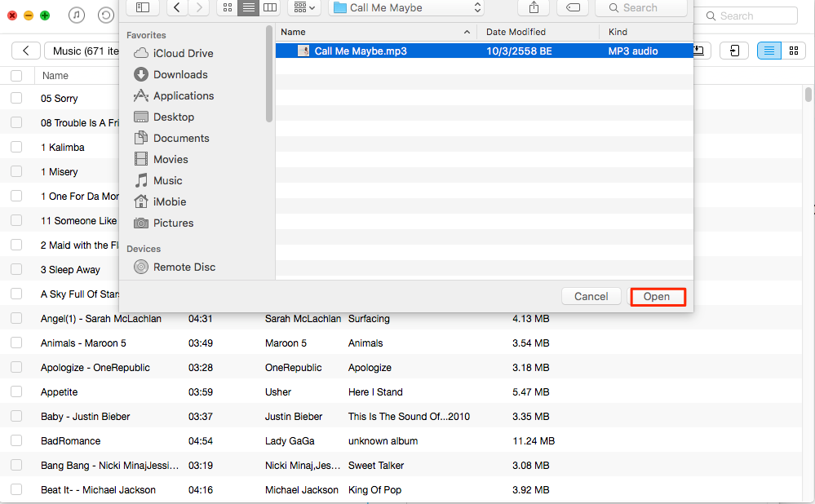Check the box for 05 Sorry

16,98
